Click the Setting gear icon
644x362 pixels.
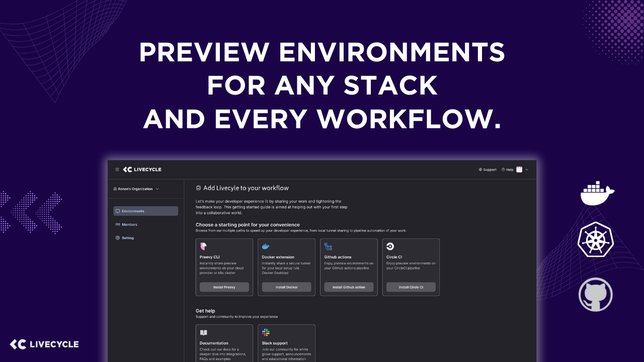pyautogui.click(x=118, y=238)
